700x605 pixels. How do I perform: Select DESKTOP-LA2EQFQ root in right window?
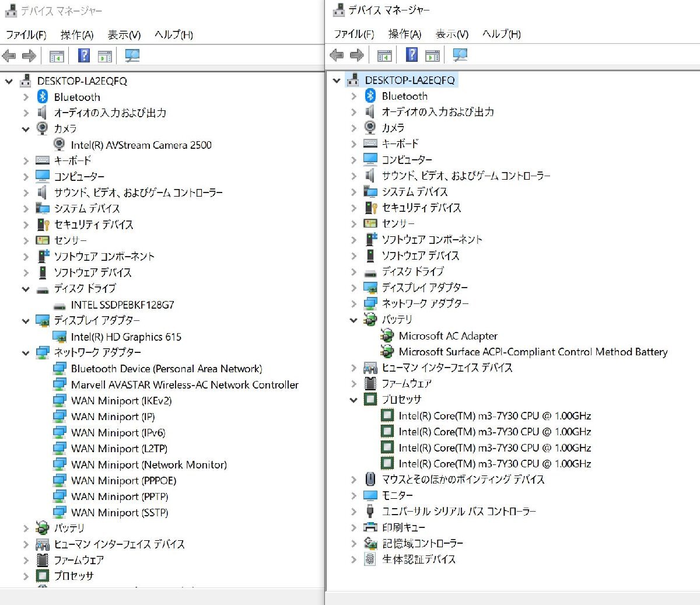pos(409,80)
